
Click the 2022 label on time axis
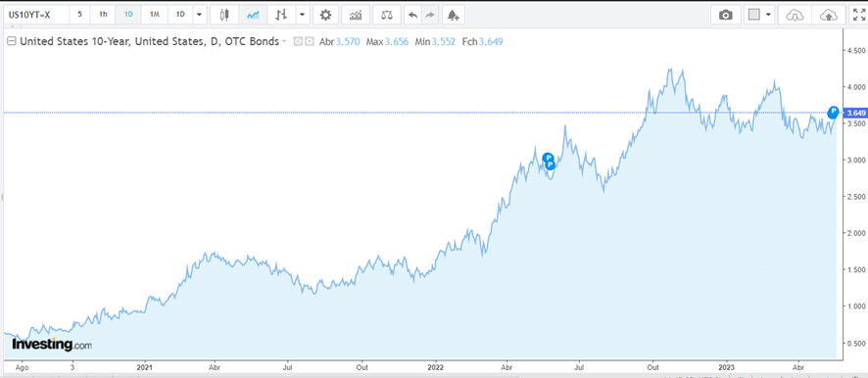click(436, 367)
